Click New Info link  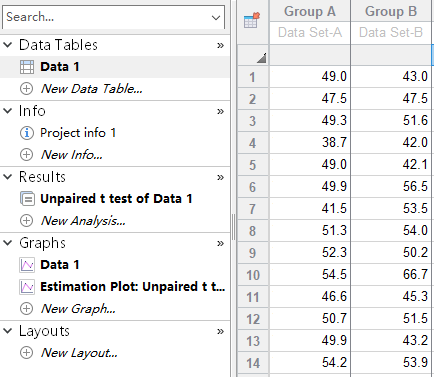coord(71,155)
